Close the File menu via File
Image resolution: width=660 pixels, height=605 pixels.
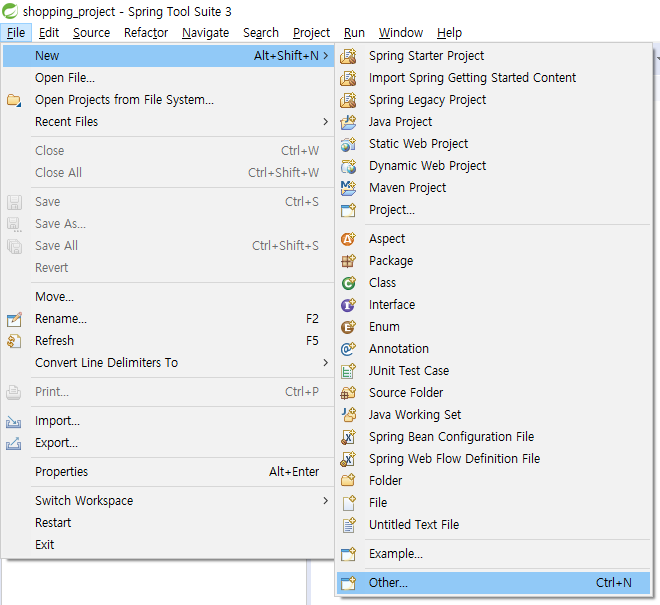pyautogui.click(x=16, y=33)
